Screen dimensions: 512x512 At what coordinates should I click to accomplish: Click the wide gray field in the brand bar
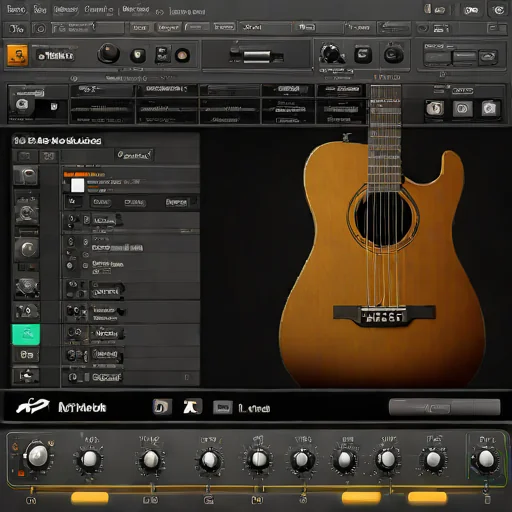coord(444,407)
